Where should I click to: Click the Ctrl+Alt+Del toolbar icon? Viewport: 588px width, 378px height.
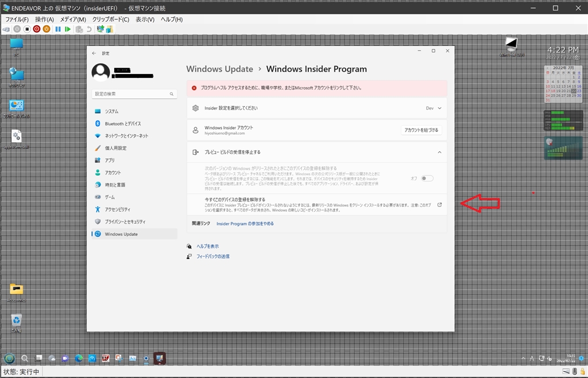coord(6,29)
